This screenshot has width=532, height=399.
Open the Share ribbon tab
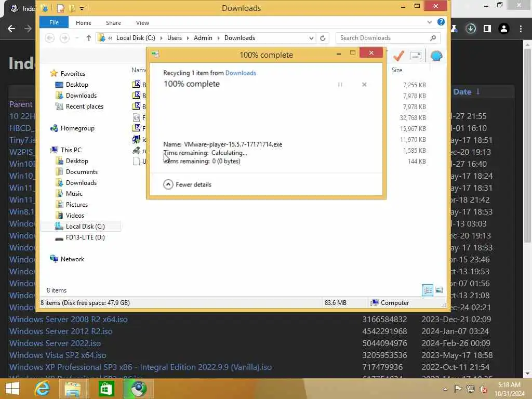point(113,23)
